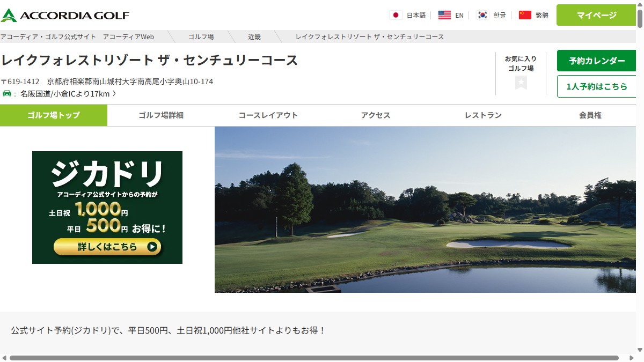The height and width of the screenshot is (362, 644).
Task: Open マイページ button
Action: coord(596,15)
